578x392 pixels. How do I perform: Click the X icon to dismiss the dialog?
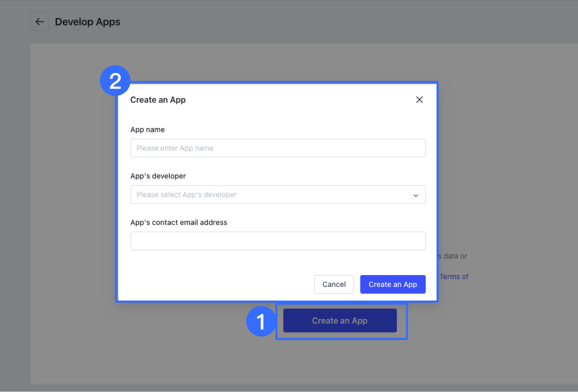pos(419,99)
